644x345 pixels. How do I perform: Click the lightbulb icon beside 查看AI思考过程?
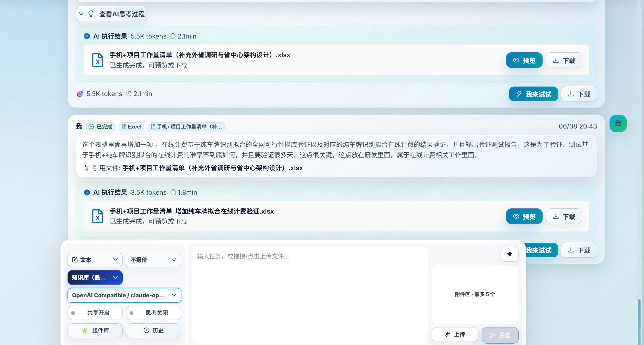[x=91, y=14]
